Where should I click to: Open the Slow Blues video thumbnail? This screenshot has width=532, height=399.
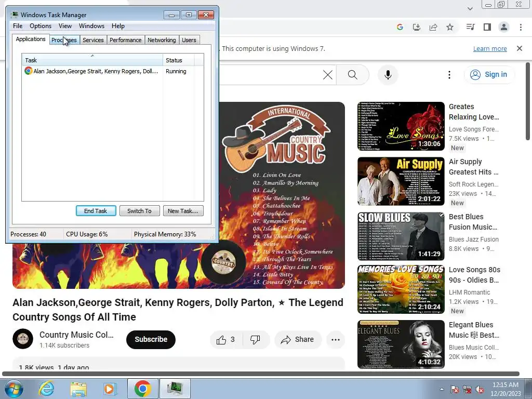tap(401, 236)
